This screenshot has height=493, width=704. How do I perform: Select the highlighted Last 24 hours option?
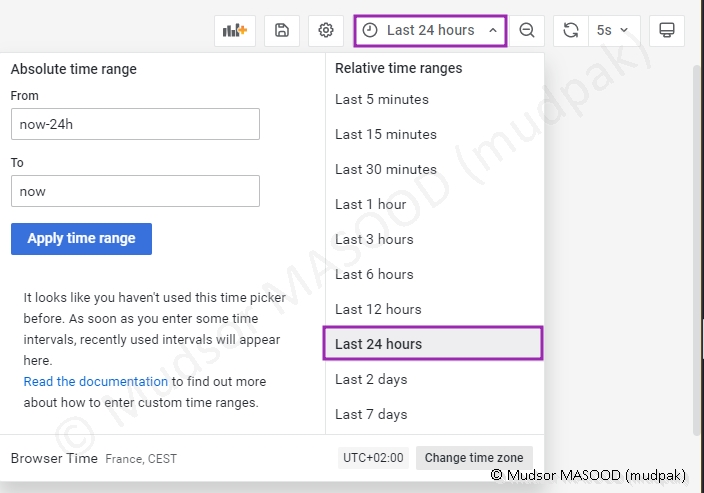(379, 344)
